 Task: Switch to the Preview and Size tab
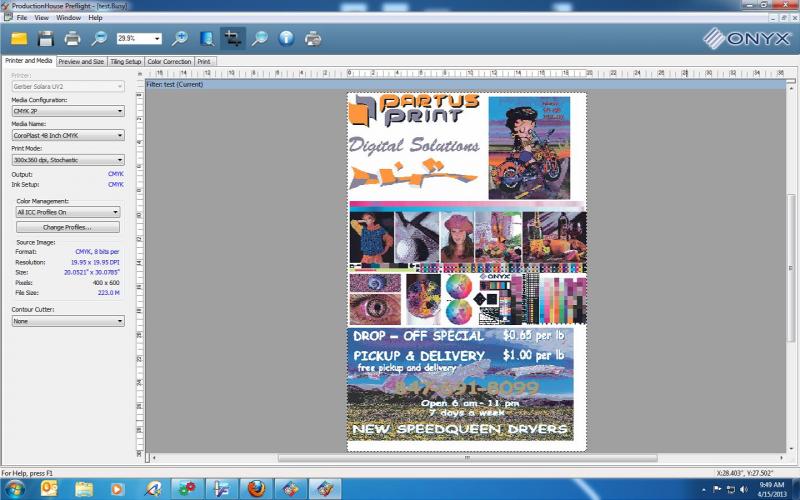pyautogui.click(x=81, y=62)
